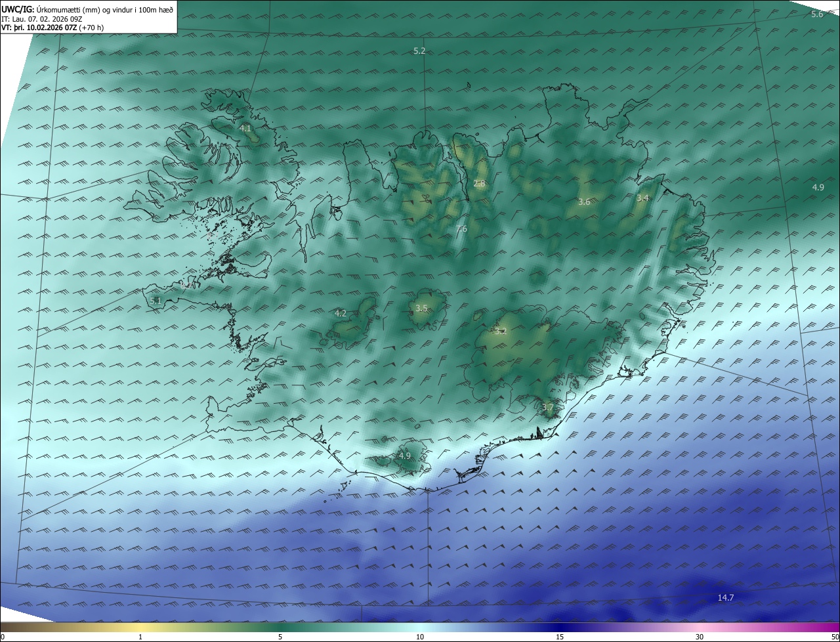The image size is (840, 642).
Task: Click the 4.9 value on the southern glacier
Action: coord(405,456)
